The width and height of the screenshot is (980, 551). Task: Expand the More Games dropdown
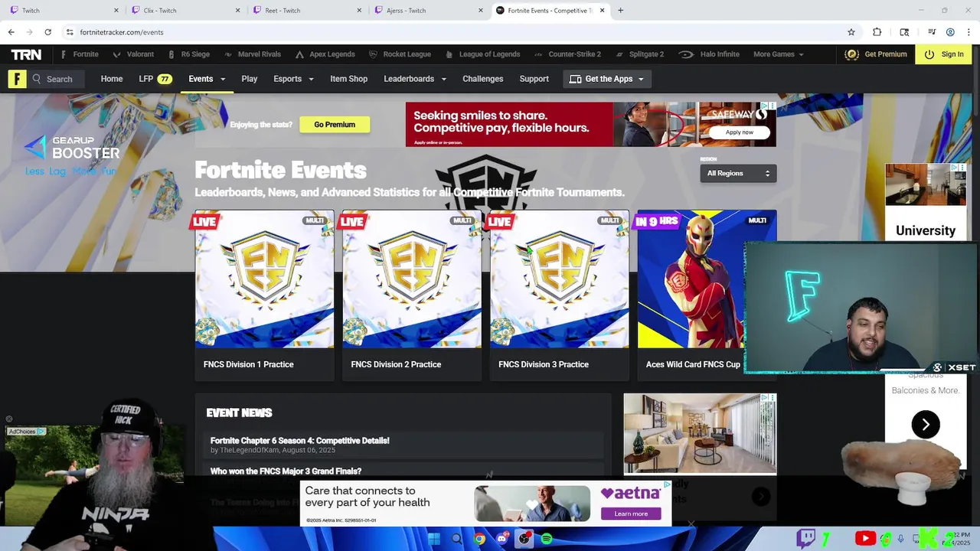[779, 54]
